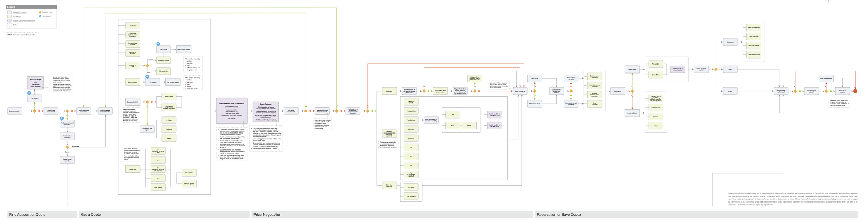Select the diamond after Email address entered?
Screen dimensions: 868x223
[x=826, y=91]
